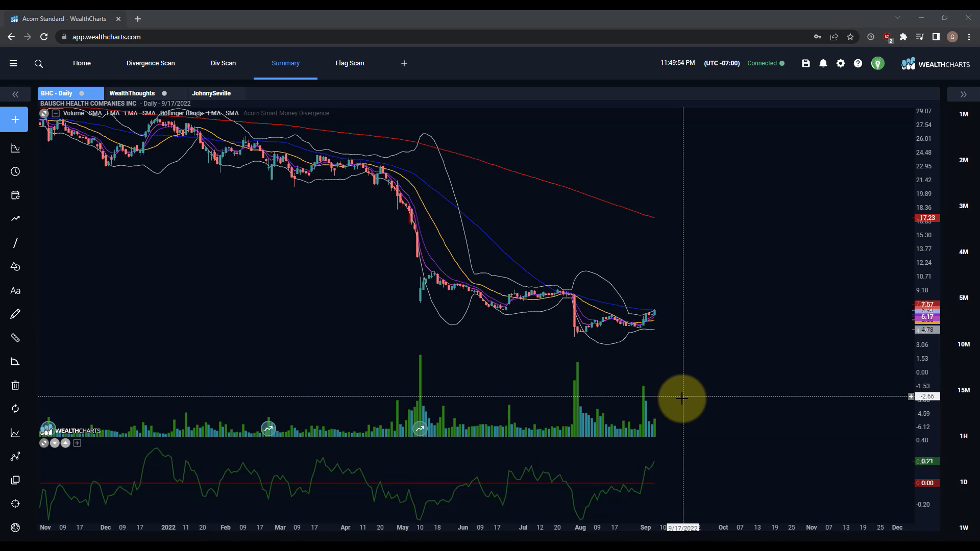
Task: Toggle Acorn Smart Money Divergence indicator
Action: pyautogui.click(x=286, y=113)
